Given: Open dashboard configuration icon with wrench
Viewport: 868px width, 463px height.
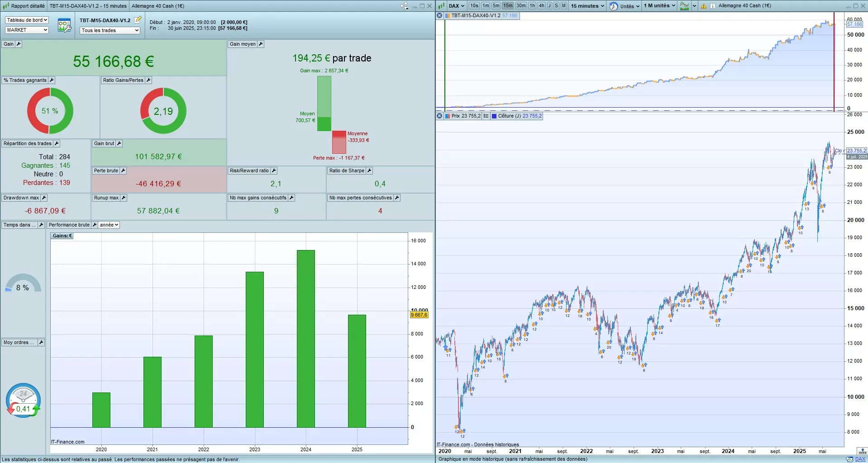Looking at the screenshot, I should pos(64,25).
